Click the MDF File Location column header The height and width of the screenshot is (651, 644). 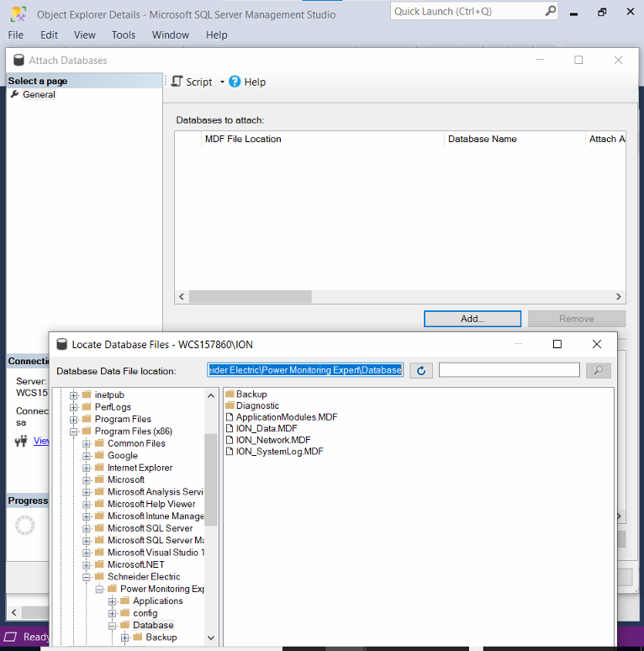(322, 139)
